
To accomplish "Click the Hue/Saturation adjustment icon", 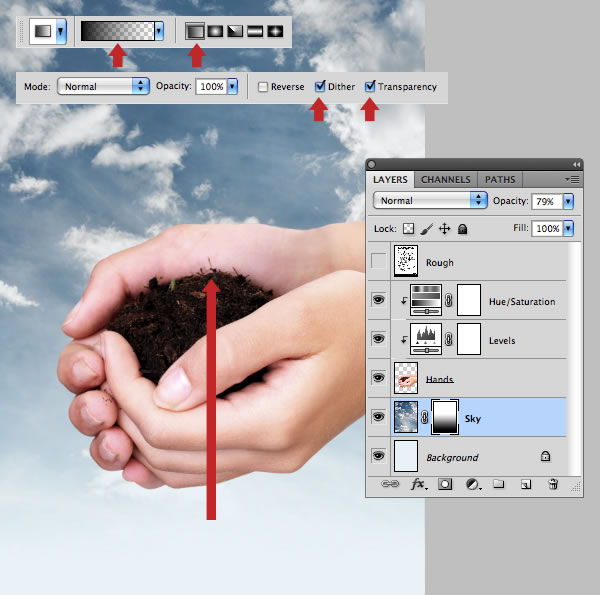I will point(426,300).
